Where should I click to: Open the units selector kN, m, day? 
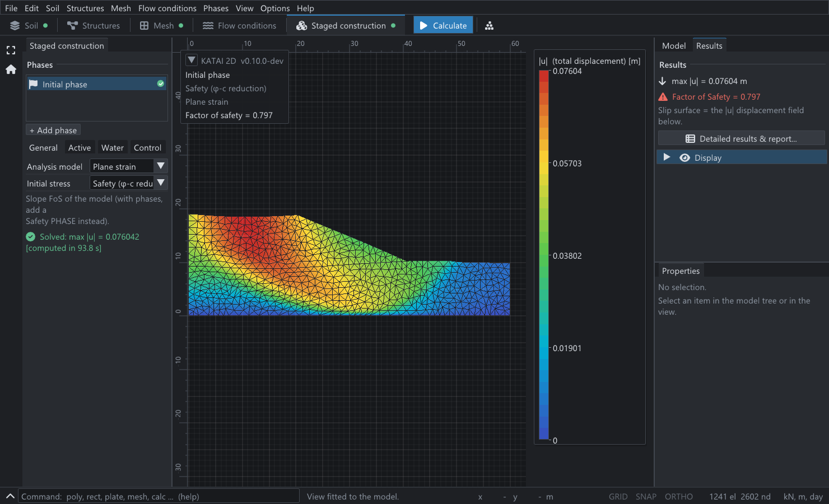(x=803, y=497)
